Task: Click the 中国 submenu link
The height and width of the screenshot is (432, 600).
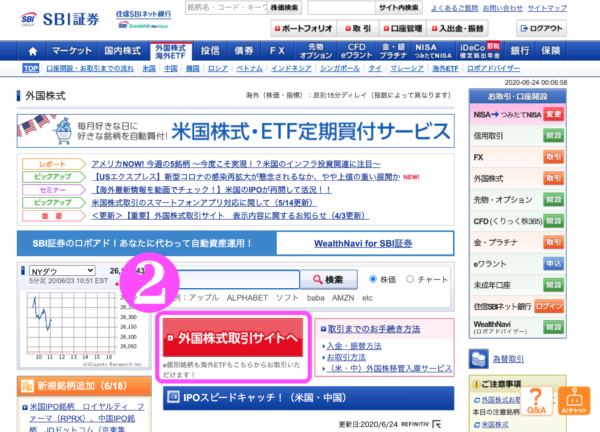Action: pos(171,68)
